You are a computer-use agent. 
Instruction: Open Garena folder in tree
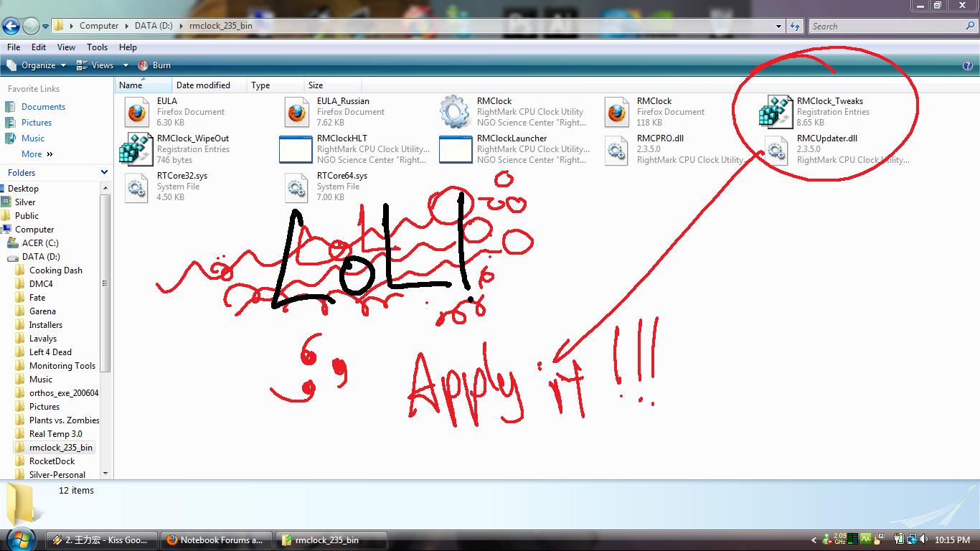coord(42,311)
